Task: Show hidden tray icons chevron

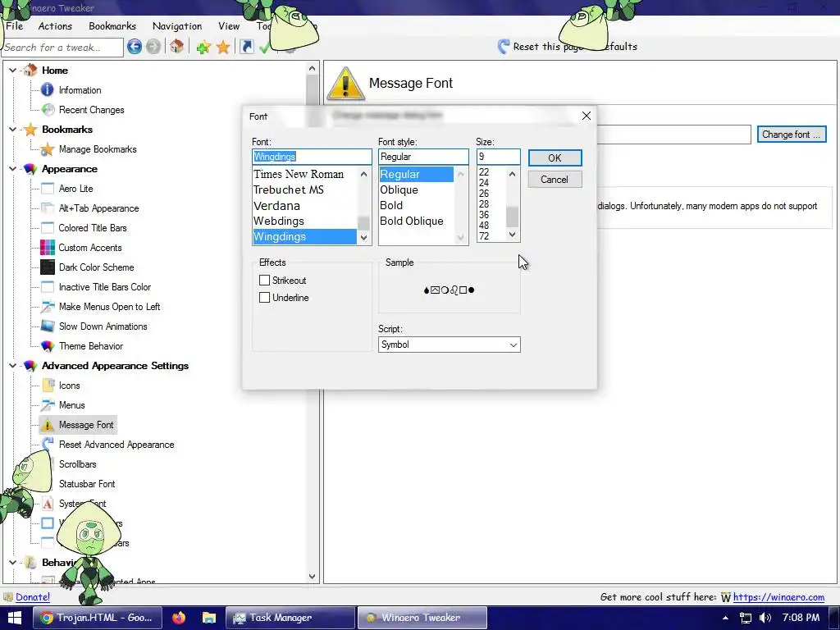Action: pyautogui.click(x=725, y=618)
